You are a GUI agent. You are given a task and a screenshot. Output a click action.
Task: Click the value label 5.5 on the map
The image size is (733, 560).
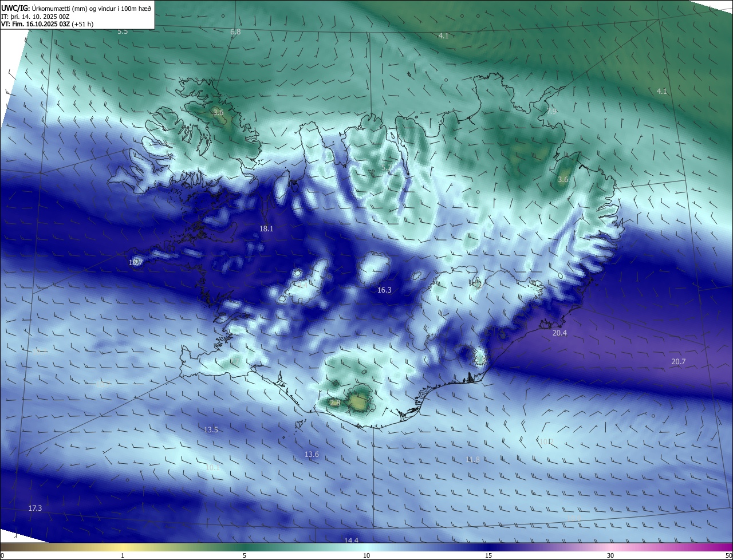click(123, 31)
